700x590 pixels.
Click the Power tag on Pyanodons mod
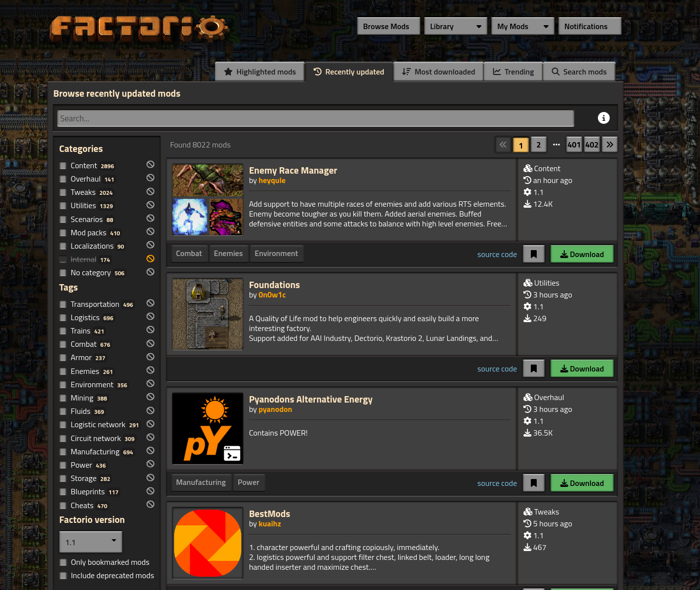(248, 482)
